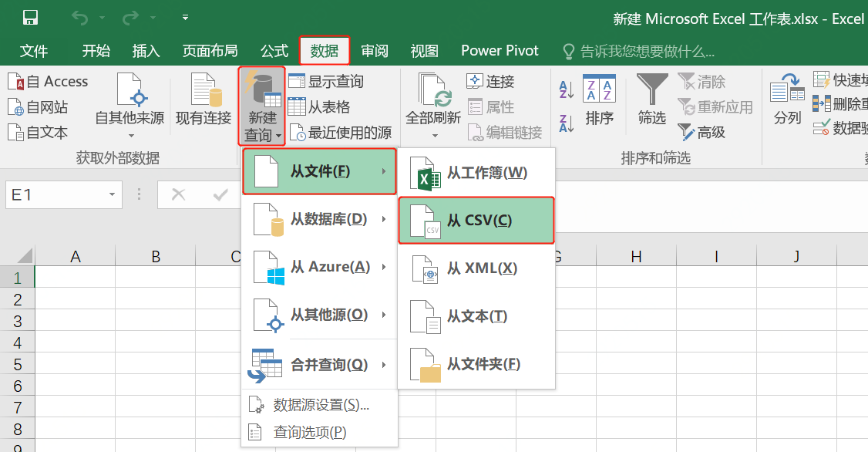The width and height of the screenshot is (868, 452).
Task: Click the 连接 button
Action: click(x=490, y=82)
